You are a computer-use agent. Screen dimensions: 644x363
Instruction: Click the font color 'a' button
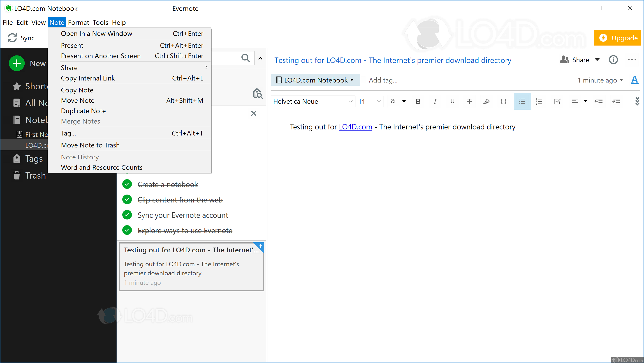click(x=393, y=101)
